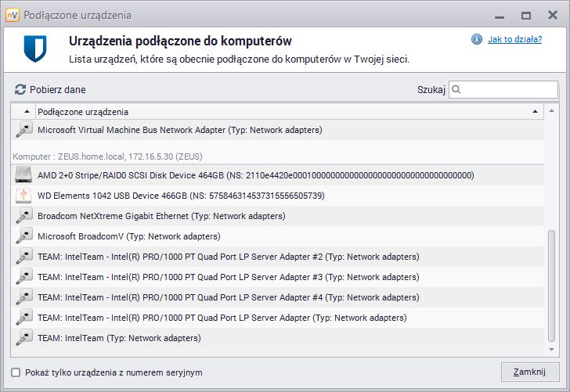Click the sort arrow at right of column header

[535, 112]
